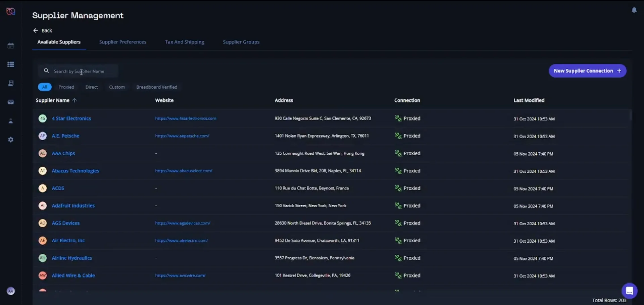Click New Supplier Connection button
Viewport: 644px width, 305px height.
(587, 71)
